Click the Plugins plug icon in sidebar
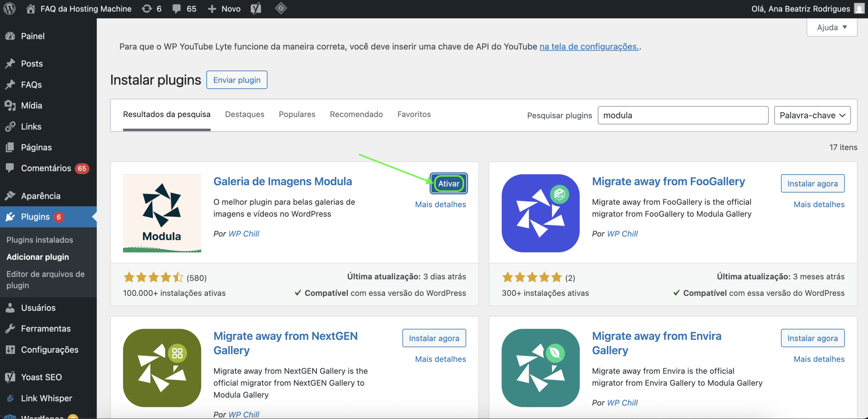The height and width of the screenshot is (419, 868). click(10, 217)
